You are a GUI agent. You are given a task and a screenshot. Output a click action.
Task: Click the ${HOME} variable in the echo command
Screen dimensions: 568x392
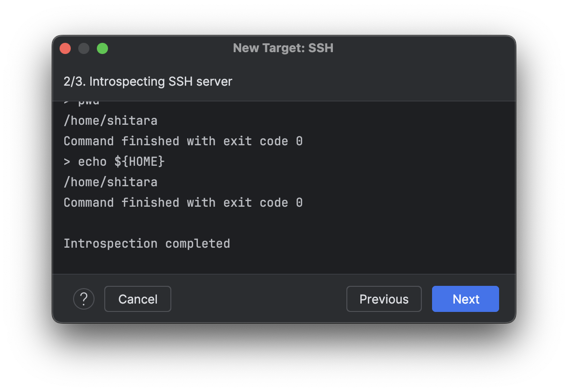click(140, 162)
